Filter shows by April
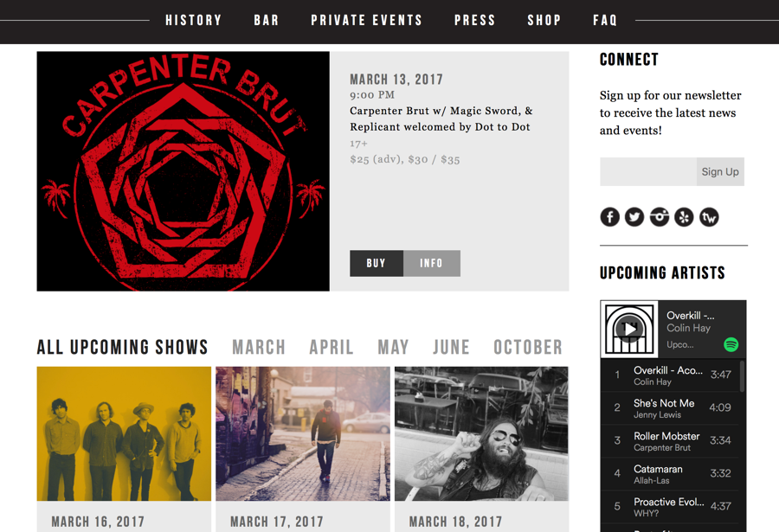This screenshot has width=779, height=532. coord(332,347)
